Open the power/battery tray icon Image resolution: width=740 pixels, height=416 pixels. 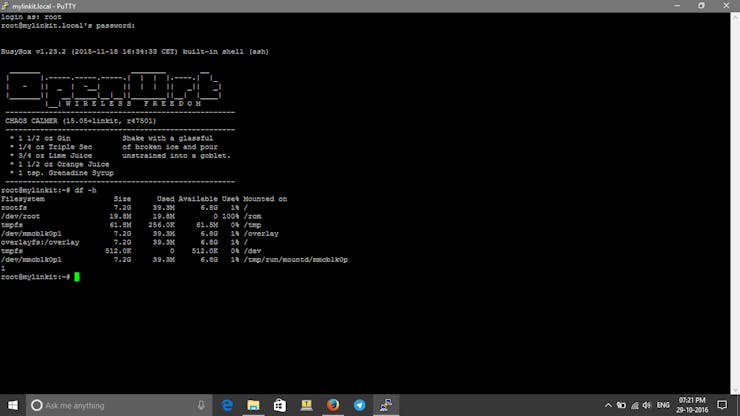coord(621,405)
